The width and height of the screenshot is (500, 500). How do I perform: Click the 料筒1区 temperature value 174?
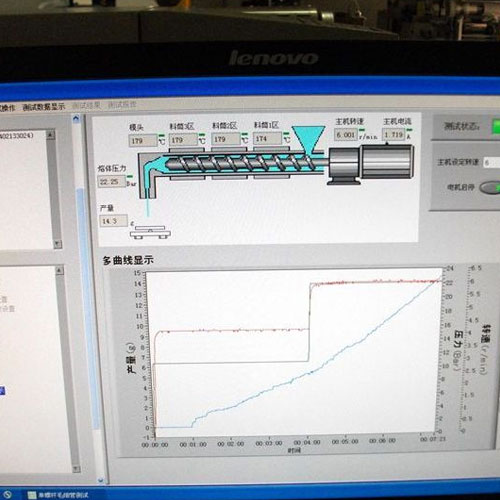click(267, 138)
